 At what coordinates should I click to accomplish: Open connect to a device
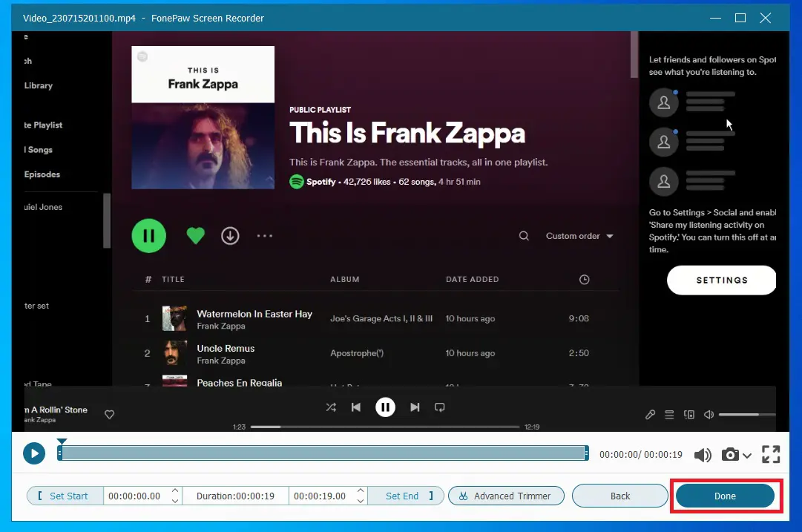pyautogui.click(x=689, y=414)
